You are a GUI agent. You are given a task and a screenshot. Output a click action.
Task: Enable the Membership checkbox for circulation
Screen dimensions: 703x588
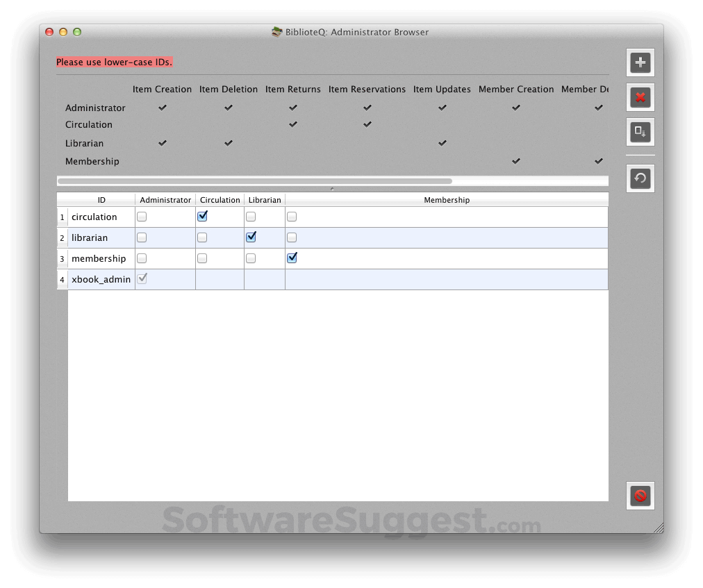[x=291, y=216]
